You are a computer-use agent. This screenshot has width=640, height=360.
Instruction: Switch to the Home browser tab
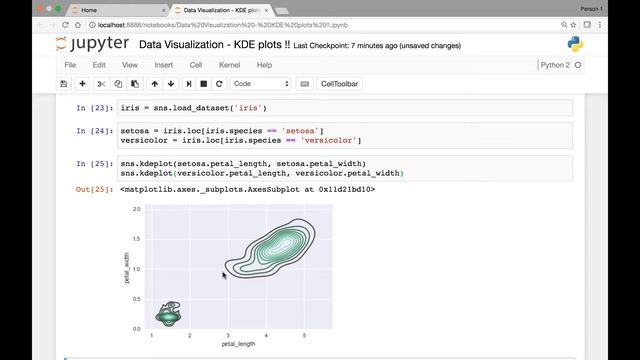[x=118, y=10]
